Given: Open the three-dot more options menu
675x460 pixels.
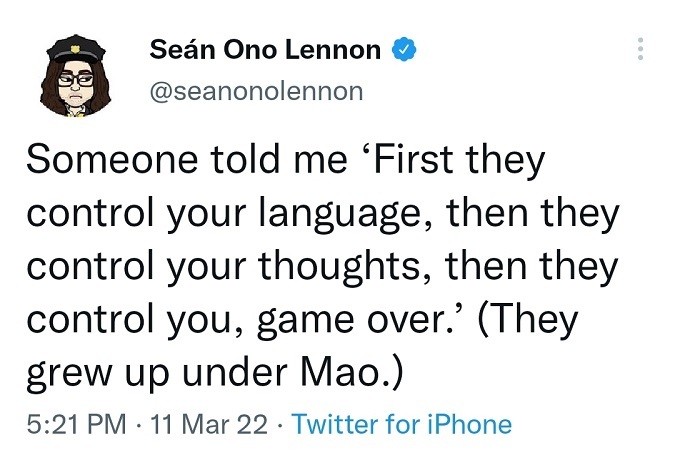Looking at the screenshot, I should coord(640,49).
